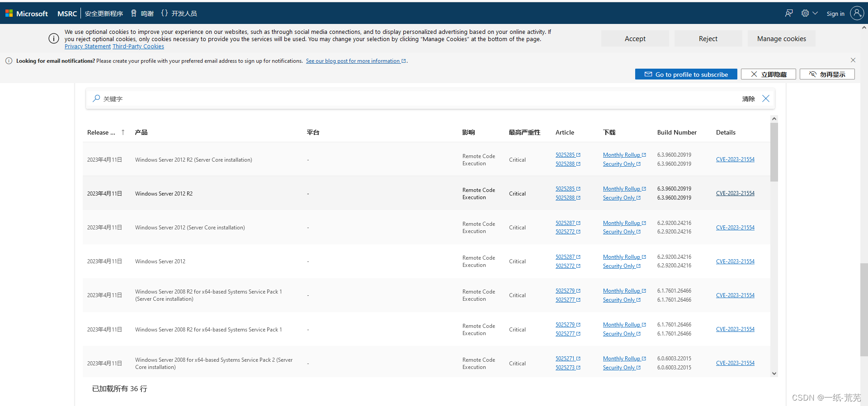Image resolution: width=868 pixels, height=406 pixels.
Task: Open 安全更新程序 menu item
Action: [x=104, y=14]
